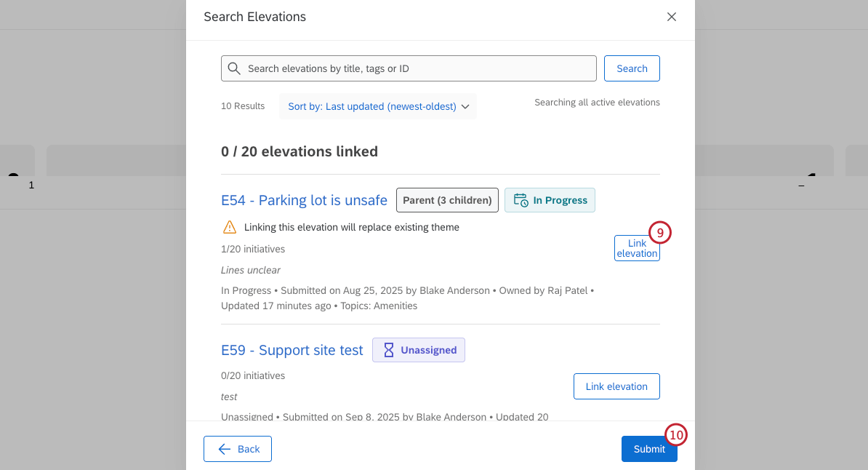Go back using the Back button

238,449
